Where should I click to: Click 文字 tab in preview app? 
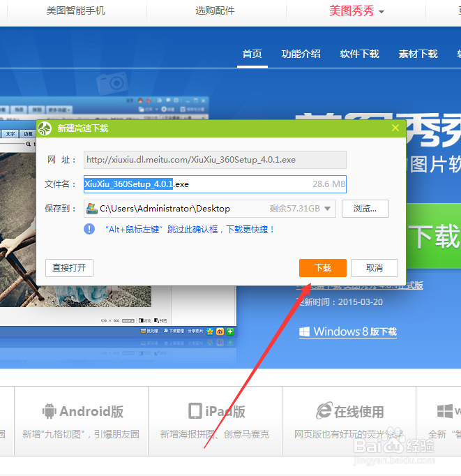point(10,134)
